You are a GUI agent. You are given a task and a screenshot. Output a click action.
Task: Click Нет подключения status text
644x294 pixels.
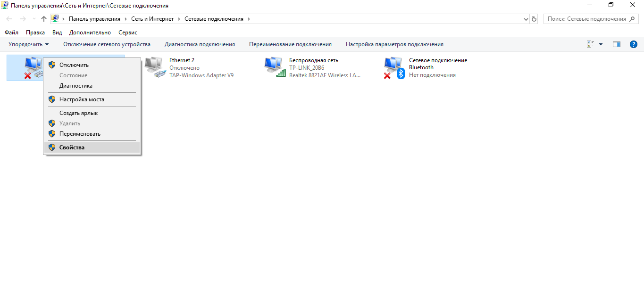point(432,75)
